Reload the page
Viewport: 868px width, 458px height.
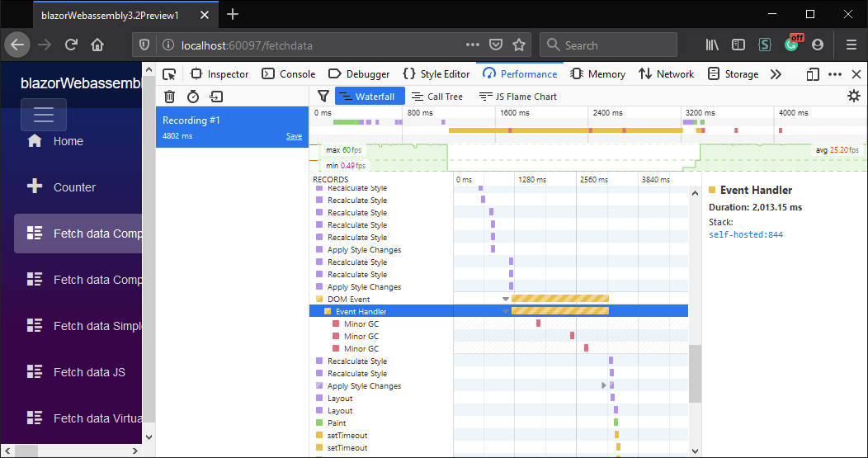pos(71,45)
